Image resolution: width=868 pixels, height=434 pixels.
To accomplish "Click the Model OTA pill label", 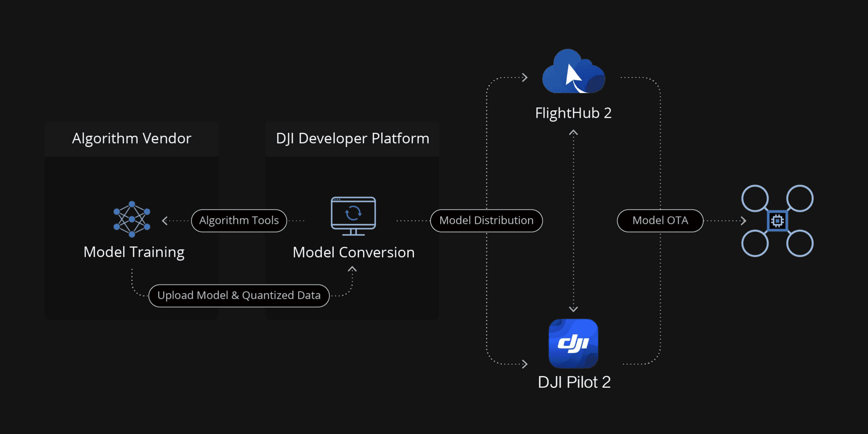I will tap(660, 221).
